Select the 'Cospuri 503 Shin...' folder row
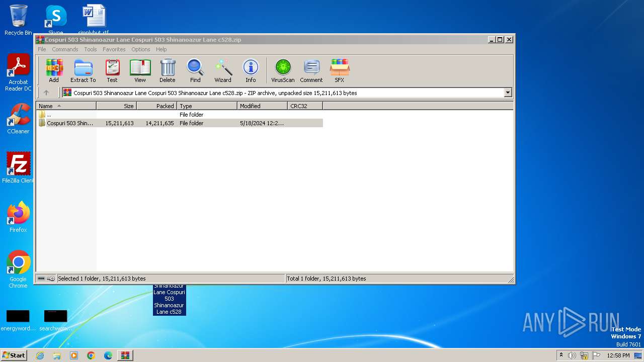644x362 pixels. (180, 123)
